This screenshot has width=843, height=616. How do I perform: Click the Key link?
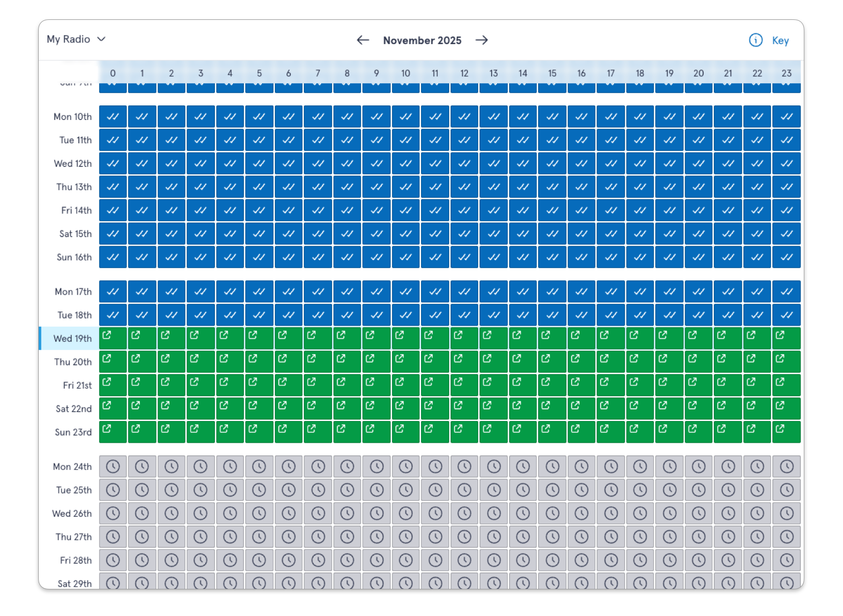coord(780,41)
